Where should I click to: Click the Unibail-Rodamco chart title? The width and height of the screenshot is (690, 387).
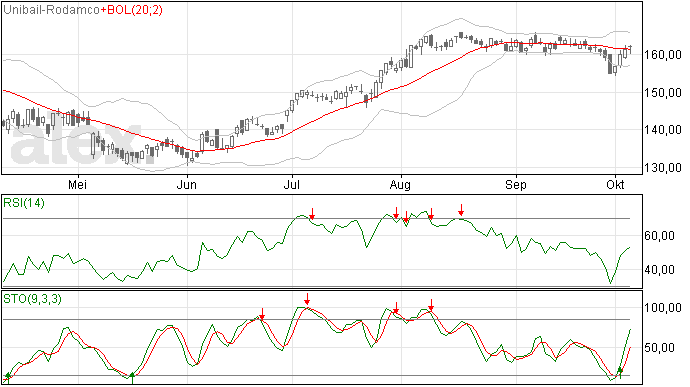51,10
